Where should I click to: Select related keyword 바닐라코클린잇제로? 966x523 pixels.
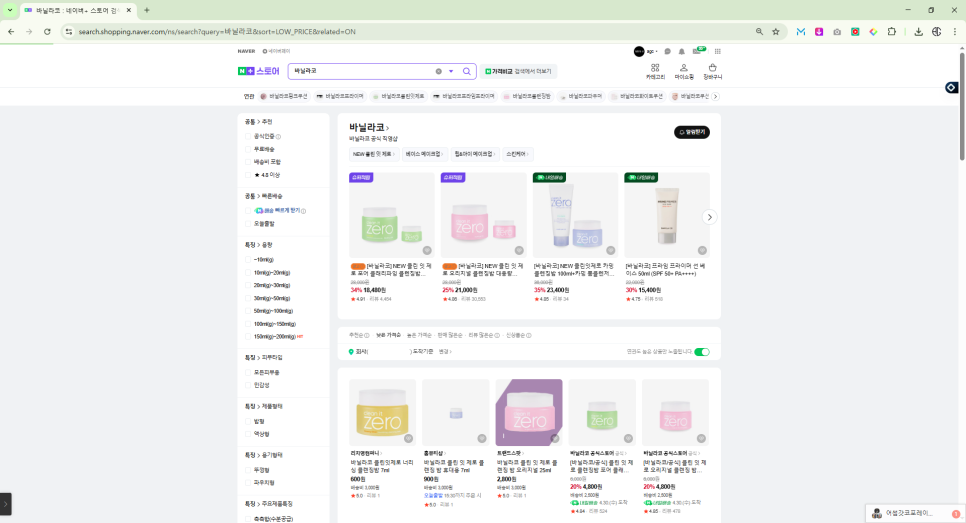tap(399, 96)
